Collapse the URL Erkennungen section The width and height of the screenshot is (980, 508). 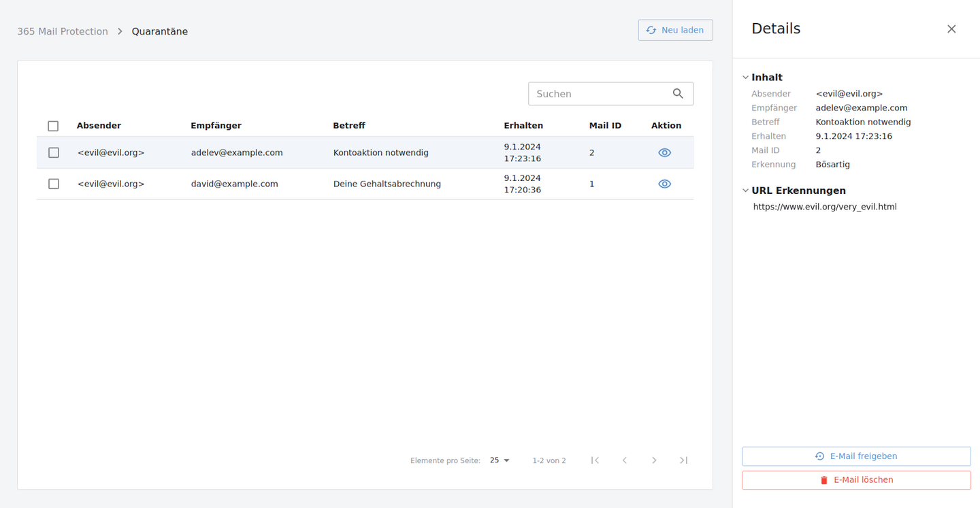[746, 191]
